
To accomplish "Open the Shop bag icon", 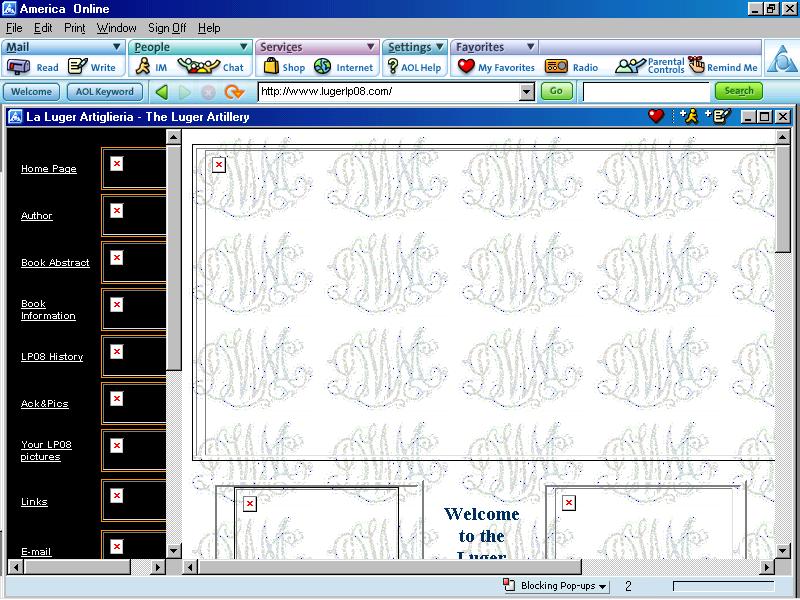I will [x=271, y=66].
